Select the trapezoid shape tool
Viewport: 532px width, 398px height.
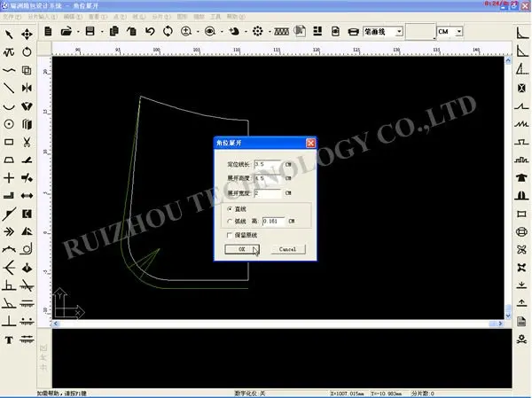click(9, 160)
